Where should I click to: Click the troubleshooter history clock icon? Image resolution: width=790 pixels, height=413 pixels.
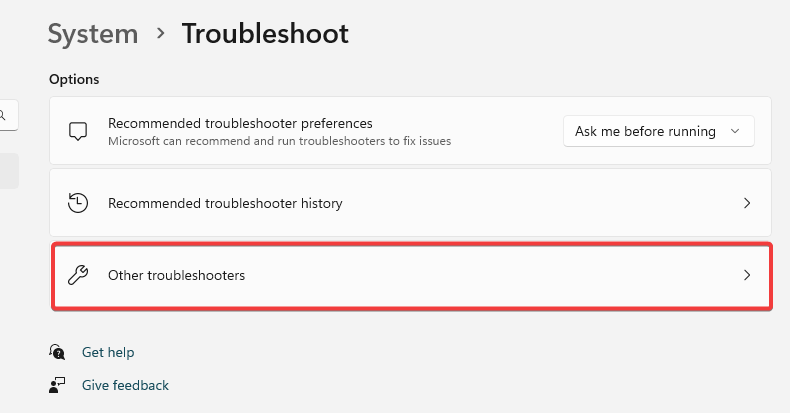click(x=78, y=203)
